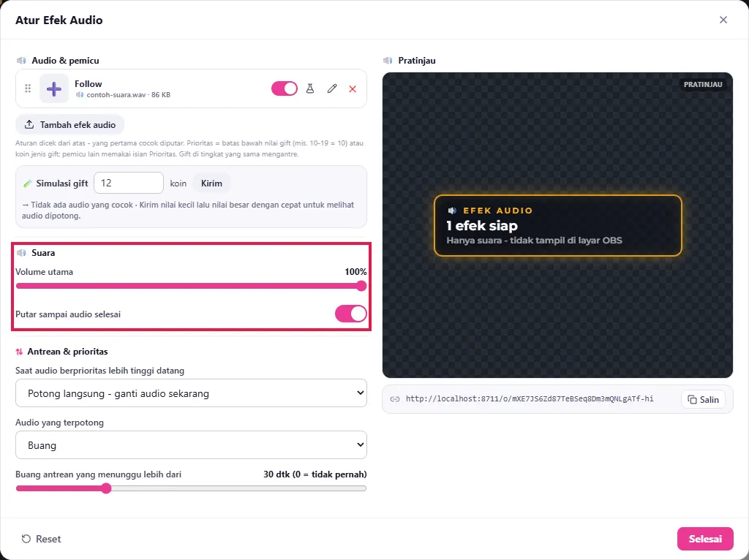Click the 1 efek siap preview card
749x560 pixels.
[x=557, y=225]
